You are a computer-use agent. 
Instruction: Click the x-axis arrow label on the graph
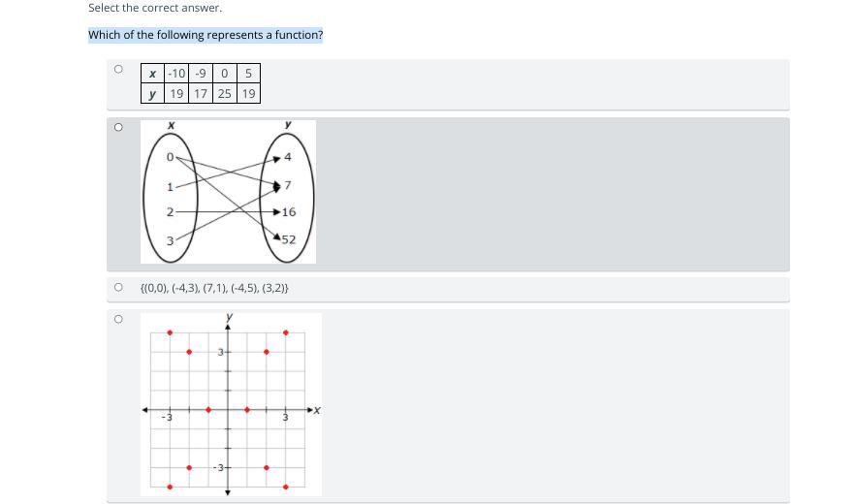click(317, 410)
